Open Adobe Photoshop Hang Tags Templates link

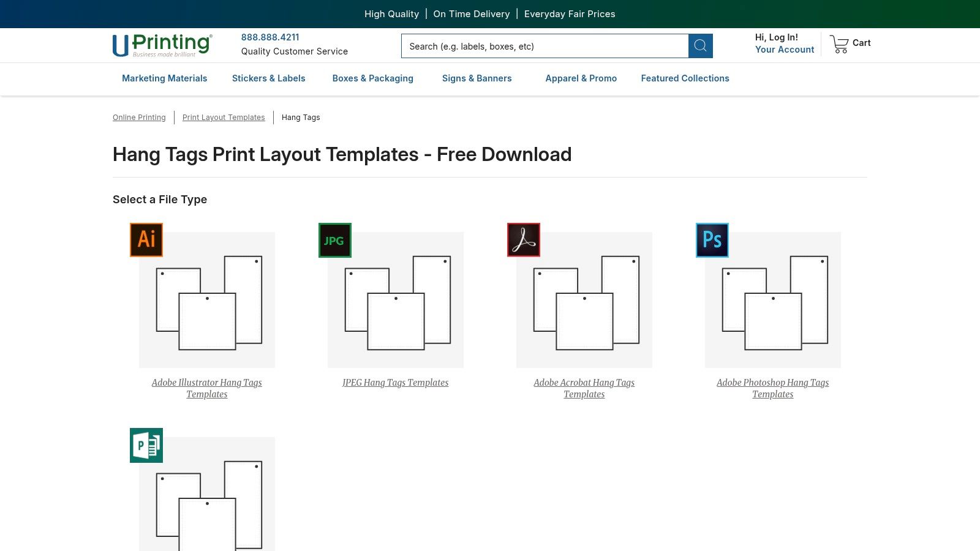click(x=773, y=388)
